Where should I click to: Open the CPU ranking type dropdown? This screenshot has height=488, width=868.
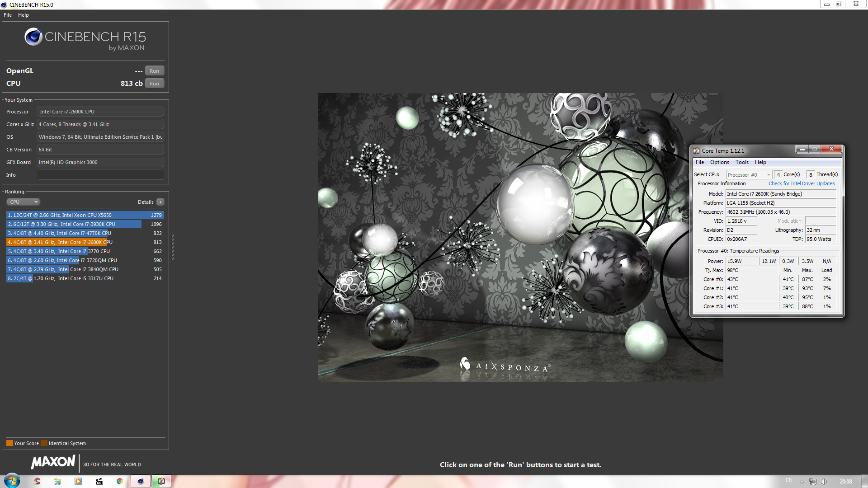pyautogui.click(x=24, y=202)
